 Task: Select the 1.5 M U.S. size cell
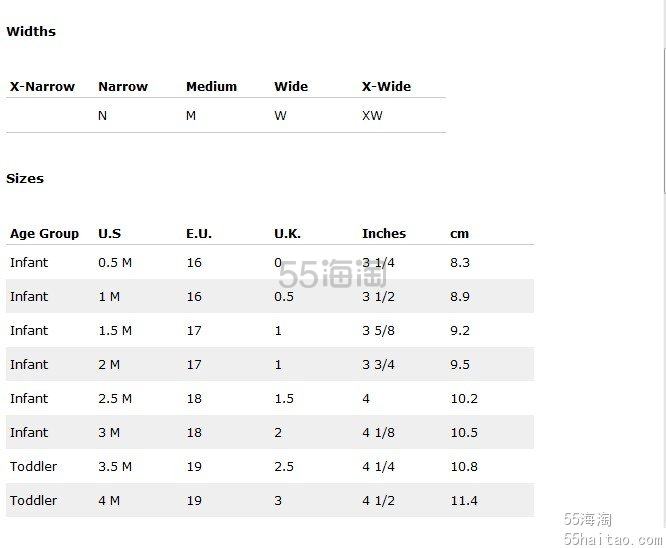coord(115,330)
